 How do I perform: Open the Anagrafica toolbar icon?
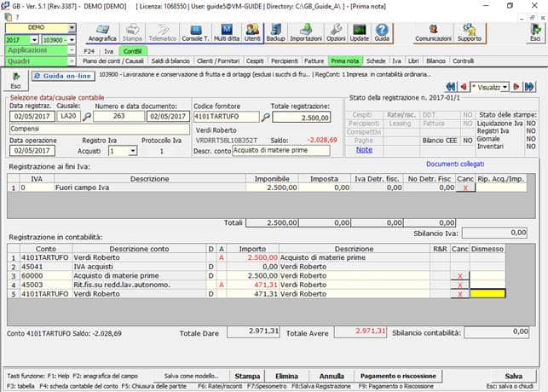102,33
